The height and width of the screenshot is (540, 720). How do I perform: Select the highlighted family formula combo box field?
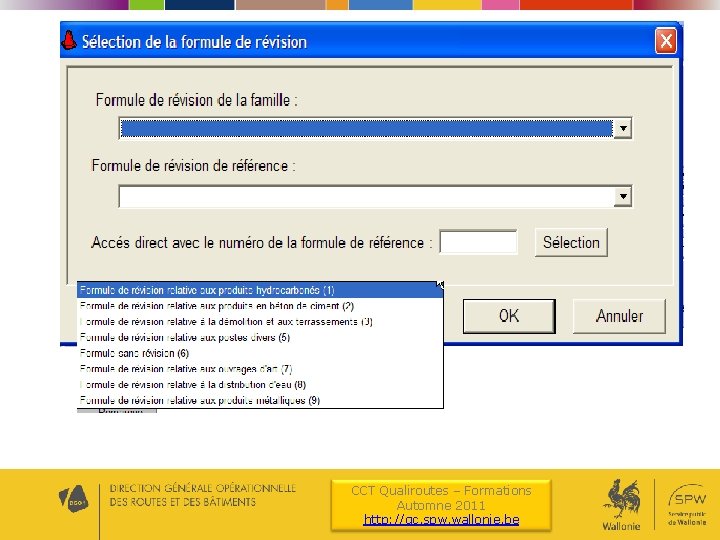pyautogui.click(x=366, y=129)
